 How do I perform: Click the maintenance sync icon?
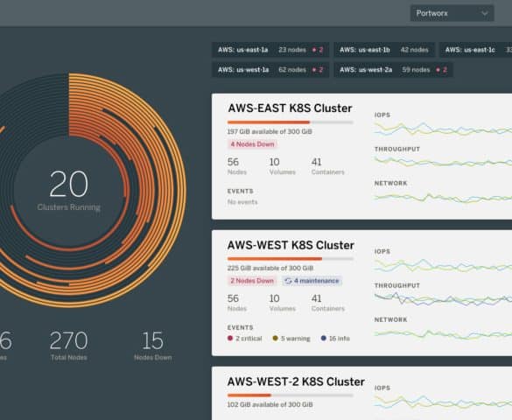click(x=288, y=281)
